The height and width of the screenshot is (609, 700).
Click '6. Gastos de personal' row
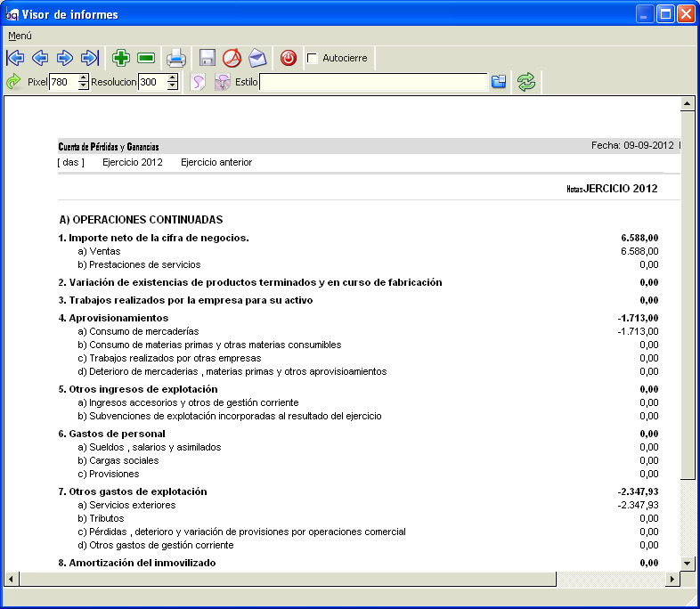coord(111,434)
